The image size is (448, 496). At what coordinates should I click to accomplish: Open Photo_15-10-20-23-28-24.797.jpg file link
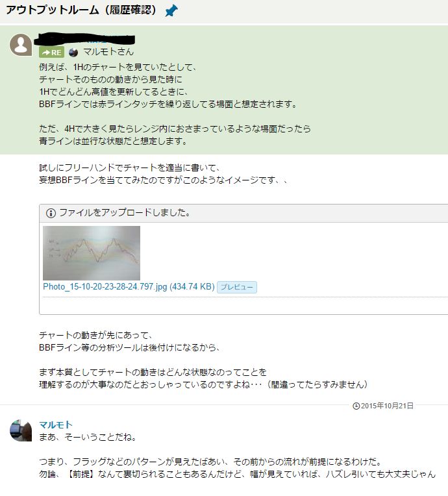129,286
